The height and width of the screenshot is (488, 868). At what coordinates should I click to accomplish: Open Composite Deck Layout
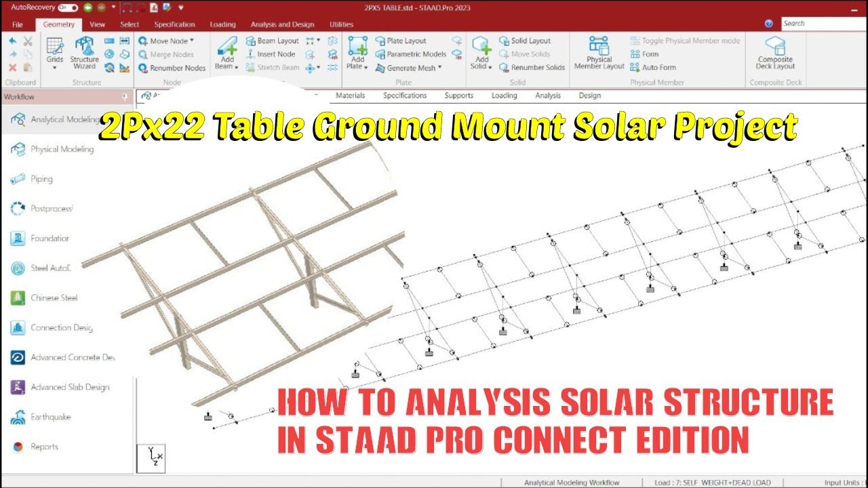775,54
